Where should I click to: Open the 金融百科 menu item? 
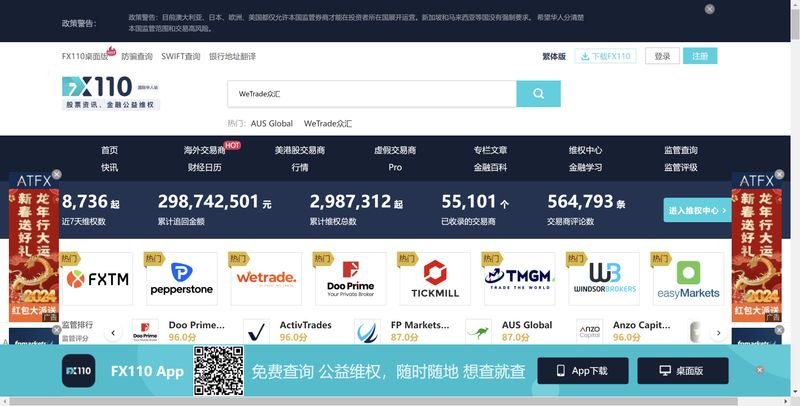(490, 167)
